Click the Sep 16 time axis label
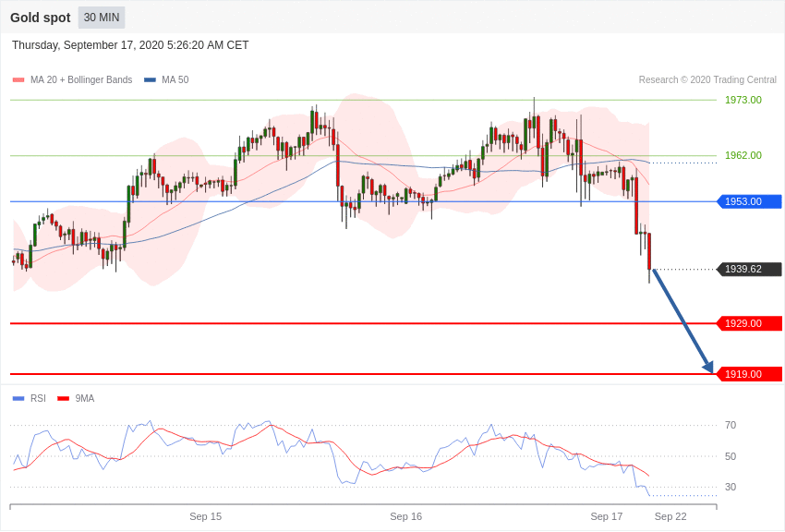 [x=405, y=516]
